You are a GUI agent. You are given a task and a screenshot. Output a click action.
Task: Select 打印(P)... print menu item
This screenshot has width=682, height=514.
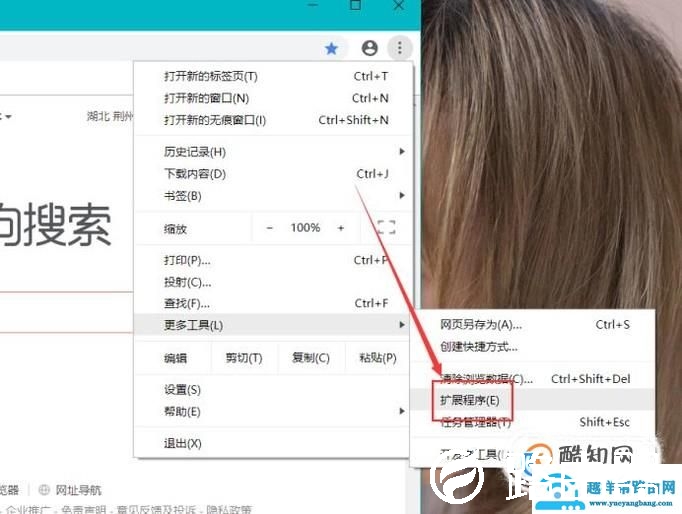273,260
